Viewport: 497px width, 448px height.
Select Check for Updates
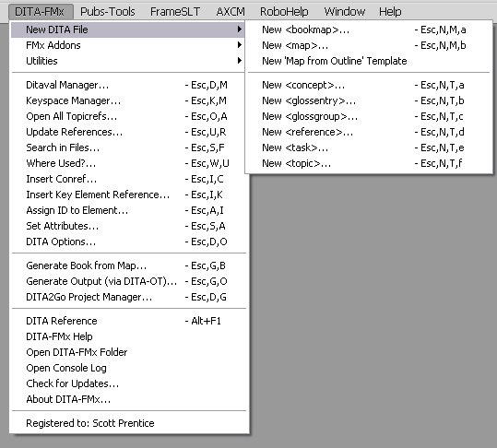click(x=129, y=383)
